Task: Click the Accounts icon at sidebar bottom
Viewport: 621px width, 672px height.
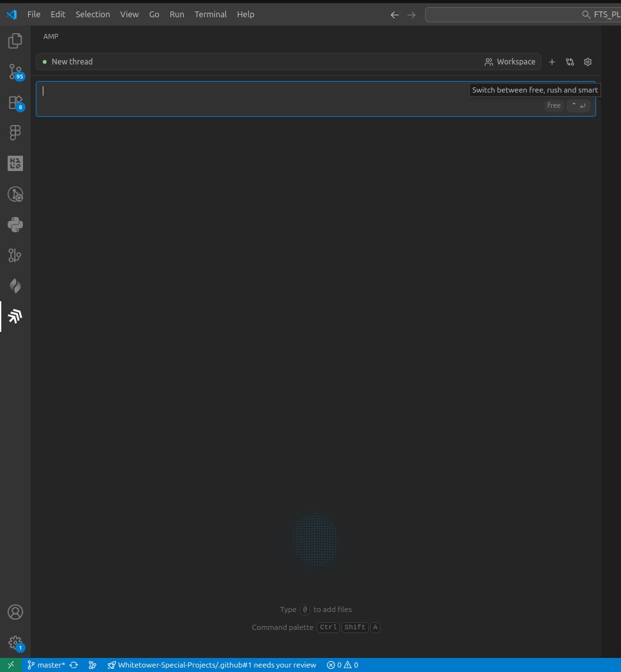Action: pyautogui.click(x=15, y=611)
